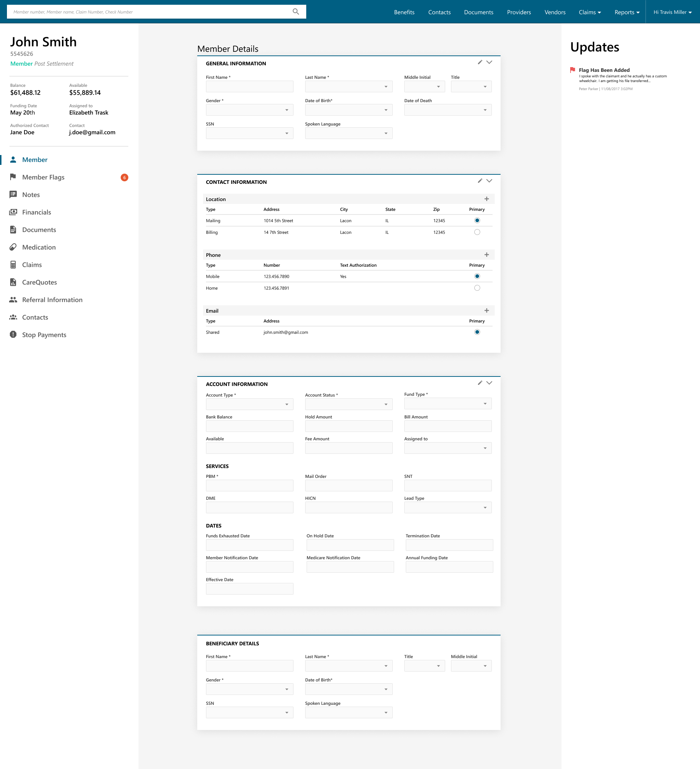This screenshot has height=769, width=700.
Task: Click the Financials money icon
Action: 13,212
